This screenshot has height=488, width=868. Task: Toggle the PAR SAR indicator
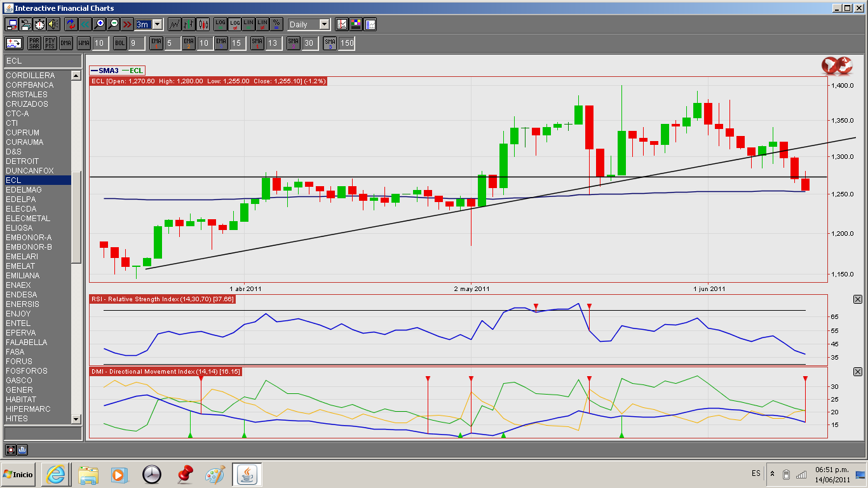tap(34, 43)
